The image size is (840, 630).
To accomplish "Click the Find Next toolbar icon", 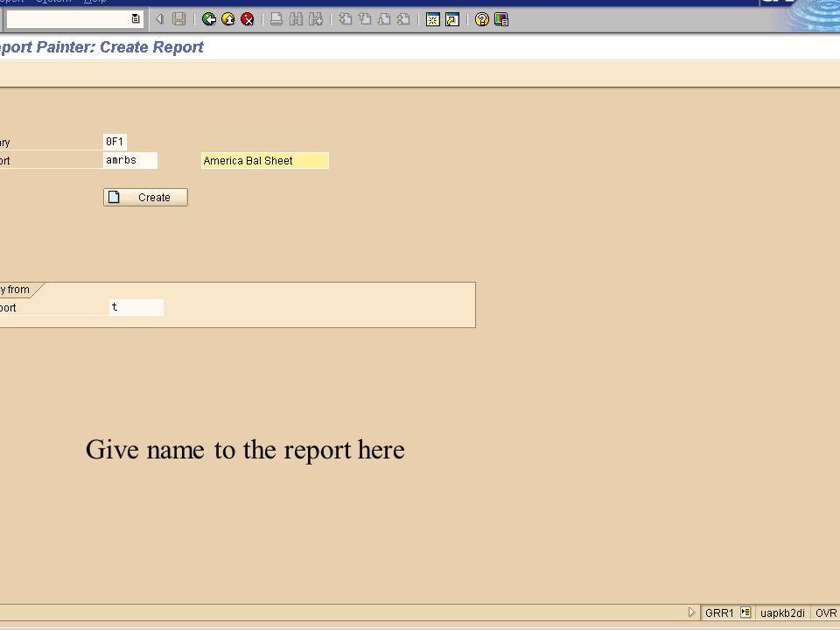I will click(313, 18).
